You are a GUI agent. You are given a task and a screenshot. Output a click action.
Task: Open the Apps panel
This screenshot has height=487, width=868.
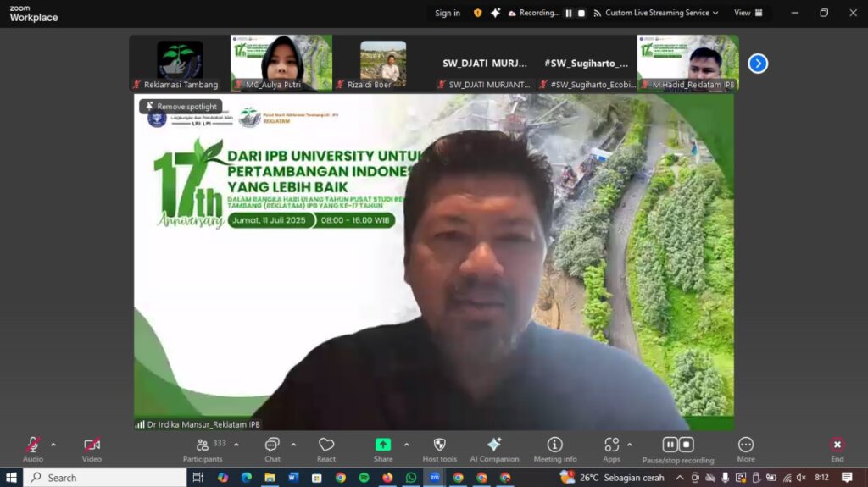click(x=611, y=450)
